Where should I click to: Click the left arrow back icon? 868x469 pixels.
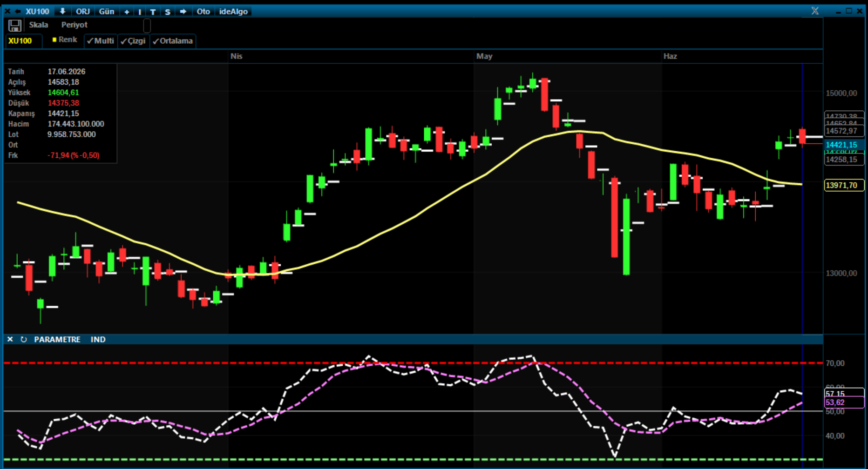18,11
